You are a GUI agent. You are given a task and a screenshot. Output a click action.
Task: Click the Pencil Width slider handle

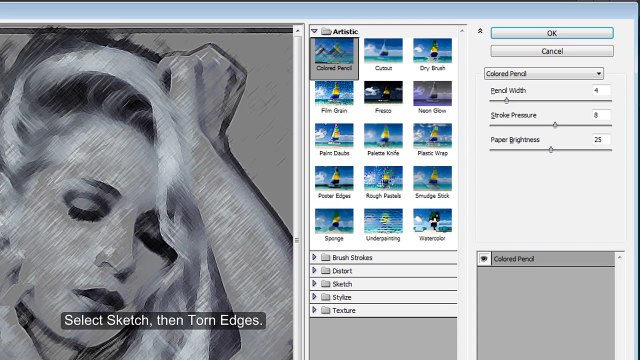tap(507, 100)
